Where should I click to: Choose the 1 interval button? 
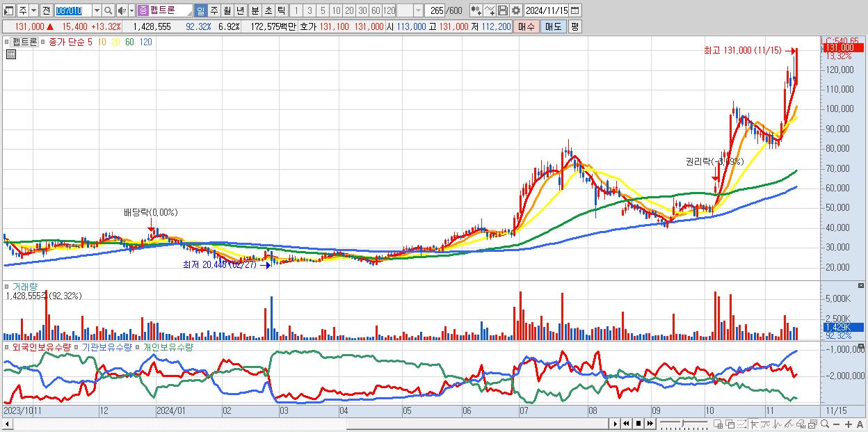click(296, 10)
